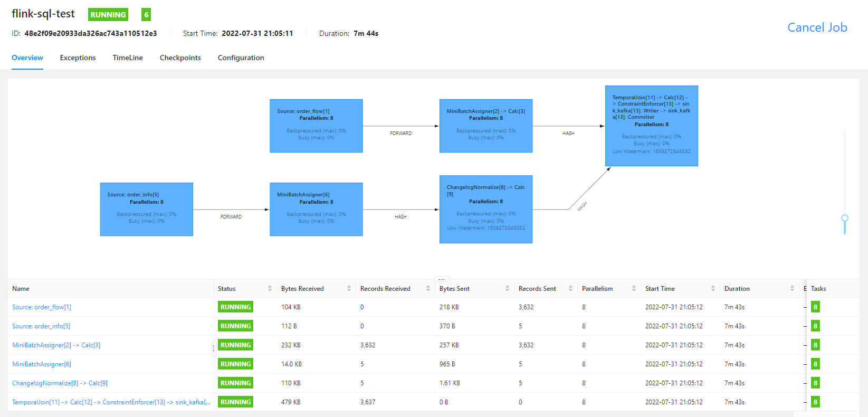
Task: Sort by Records Received column
Action: click(428, 288)
